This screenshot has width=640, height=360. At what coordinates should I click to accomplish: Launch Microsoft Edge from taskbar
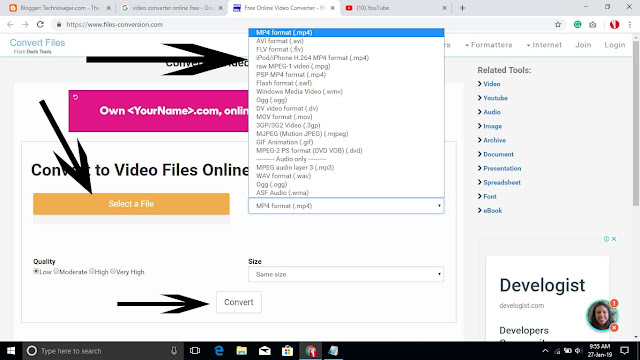tap(219, 351)
